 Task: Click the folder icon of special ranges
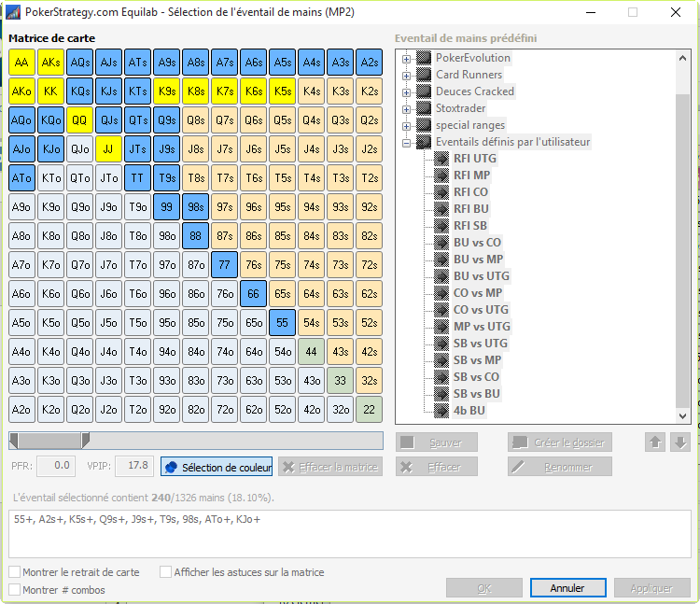click(424, 125)
